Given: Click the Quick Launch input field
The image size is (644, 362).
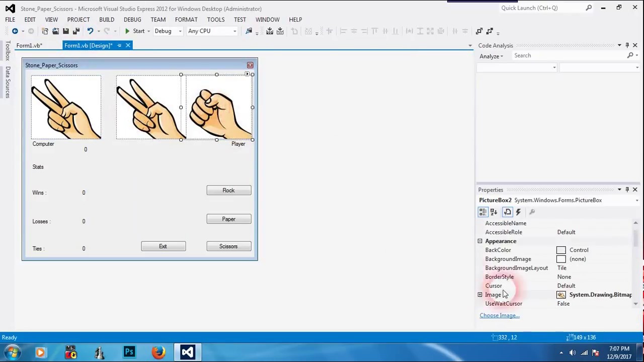Looking at the screenshot, I should (x=541, y=8).
